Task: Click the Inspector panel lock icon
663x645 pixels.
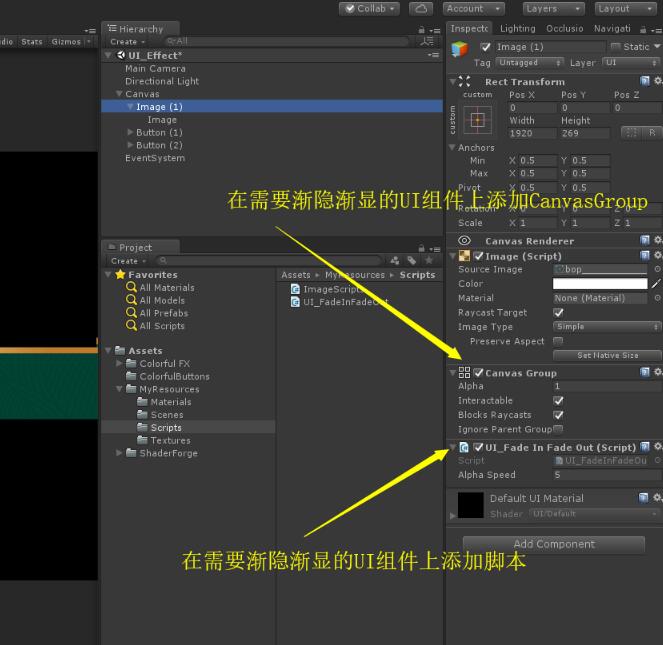Action: click(x=643, y=30)
